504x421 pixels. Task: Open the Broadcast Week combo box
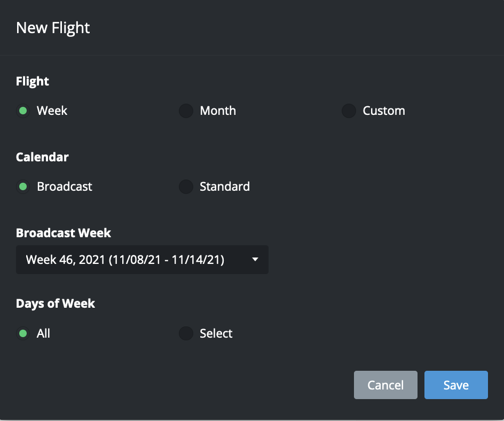pos(142,260)
